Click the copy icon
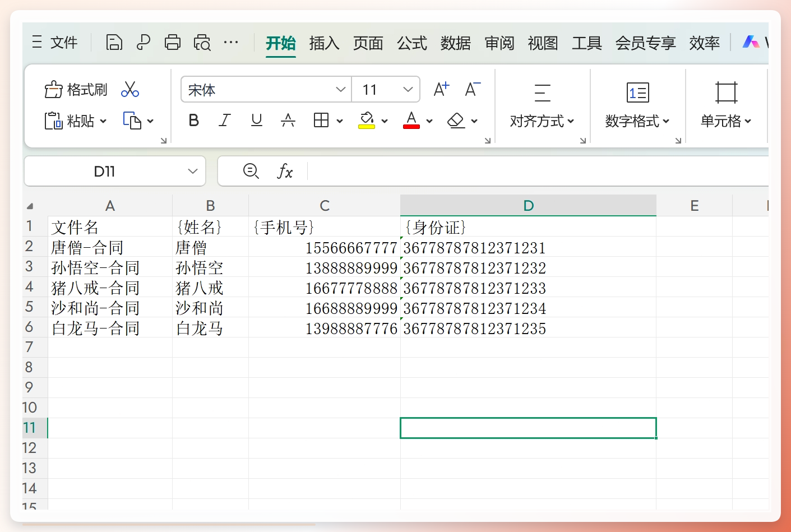This screenshot has width=791, height=532. (132, 121)
